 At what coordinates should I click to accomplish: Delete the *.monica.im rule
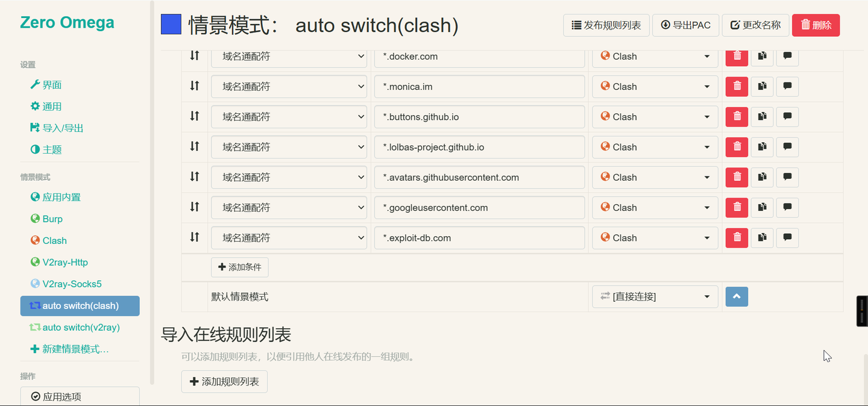[736, 86]
